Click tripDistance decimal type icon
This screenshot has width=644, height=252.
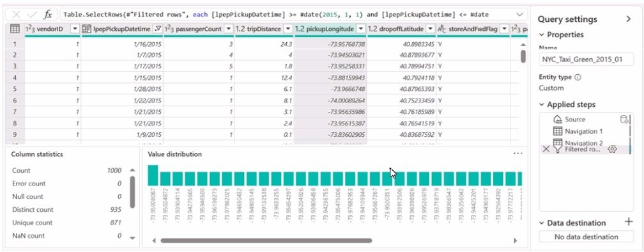[x=241, y=29]
